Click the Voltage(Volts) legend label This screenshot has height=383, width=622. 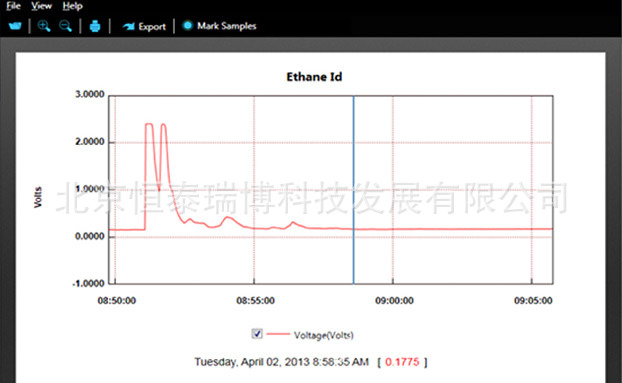pyautogui.click(x=323, y=335)
